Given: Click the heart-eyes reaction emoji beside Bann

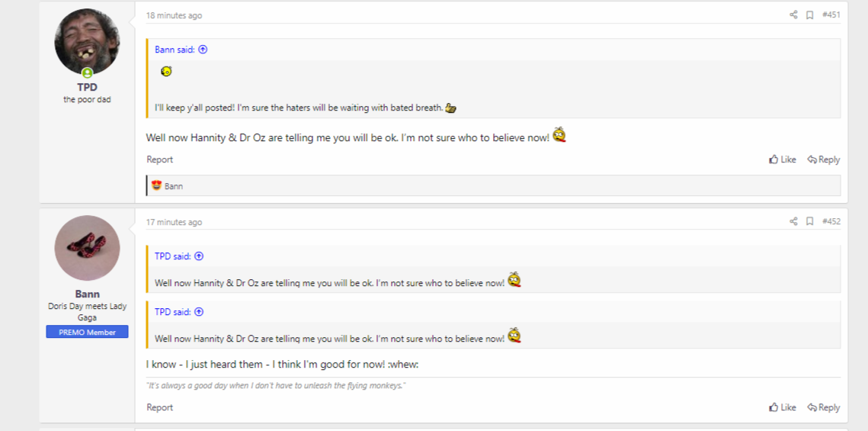Looking at the screenshot, I should click(x=156, y=185).
